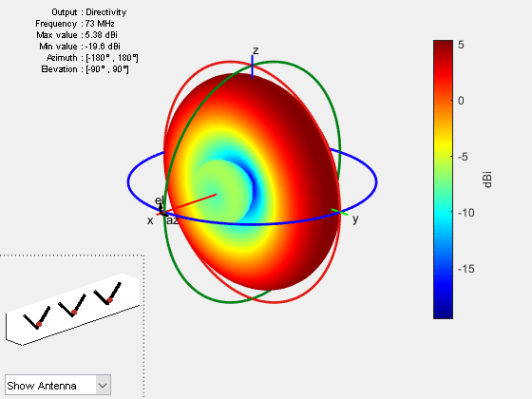Click the colorbar at -10 dBi level
The height and width of the screenshot is (399, 532).
(x=443, y=212)
